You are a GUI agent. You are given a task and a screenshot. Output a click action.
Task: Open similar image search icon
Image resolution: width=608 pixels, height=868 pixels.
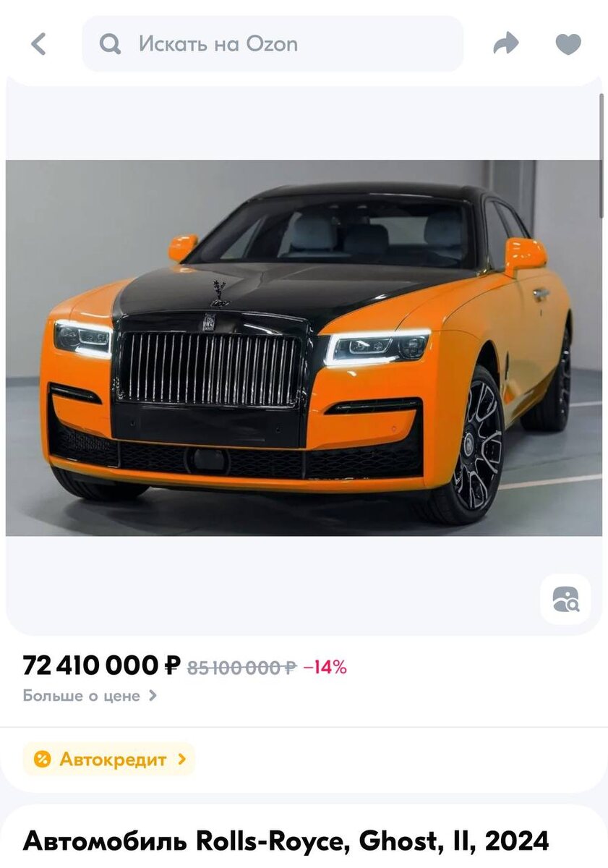click(565, 599)
